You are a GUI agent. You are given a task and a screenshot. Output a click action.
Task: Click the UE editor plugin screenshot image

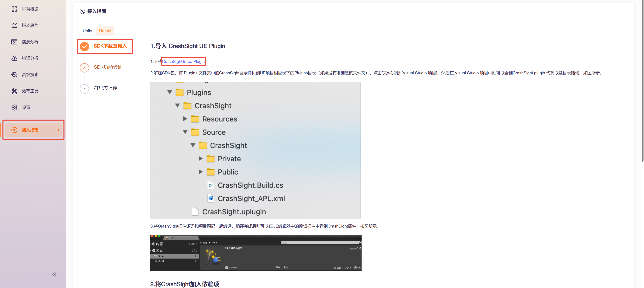click(x=256, y=253)
